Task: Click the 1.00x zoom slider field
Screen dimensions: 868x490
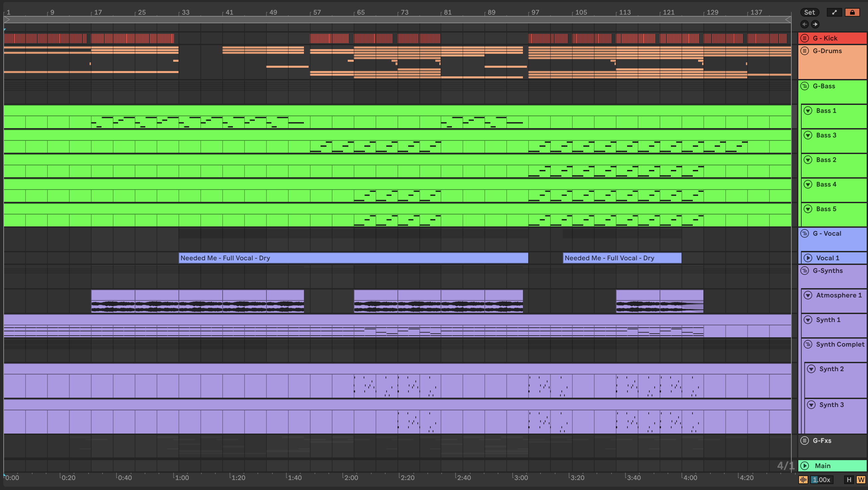Action: (x=822, y=480)
